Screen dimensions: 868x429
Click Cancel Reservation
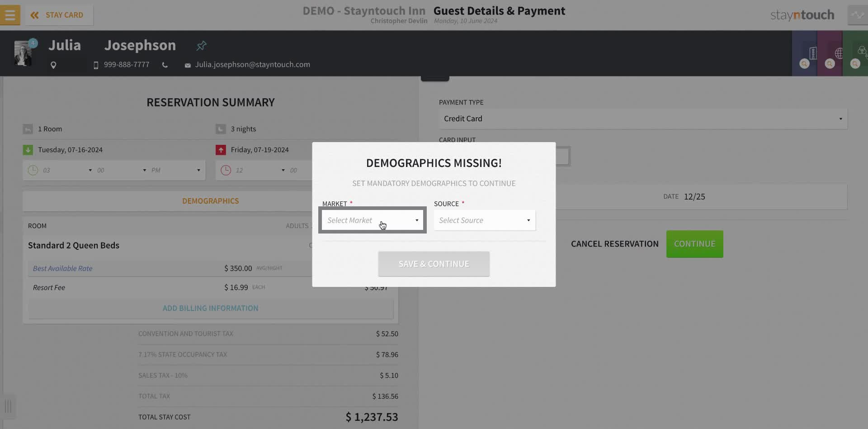click(x=615, y=244)
